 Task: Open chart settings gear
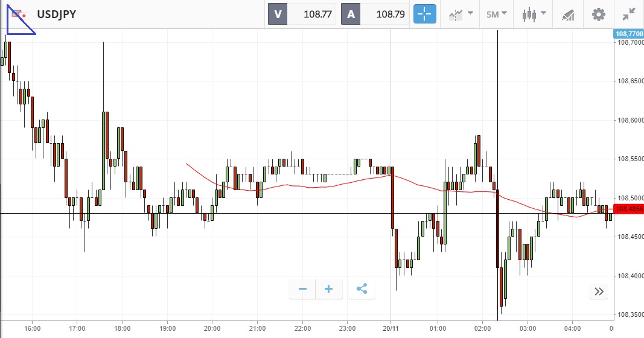click(598, 14)
